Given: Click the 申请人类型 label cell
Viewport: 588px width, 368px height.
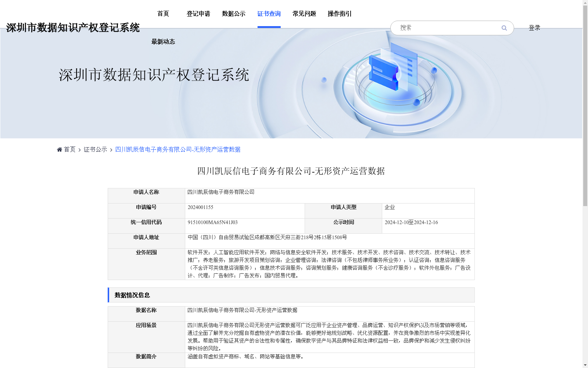Looking at the screenshot, I should (x=343, y=211).
